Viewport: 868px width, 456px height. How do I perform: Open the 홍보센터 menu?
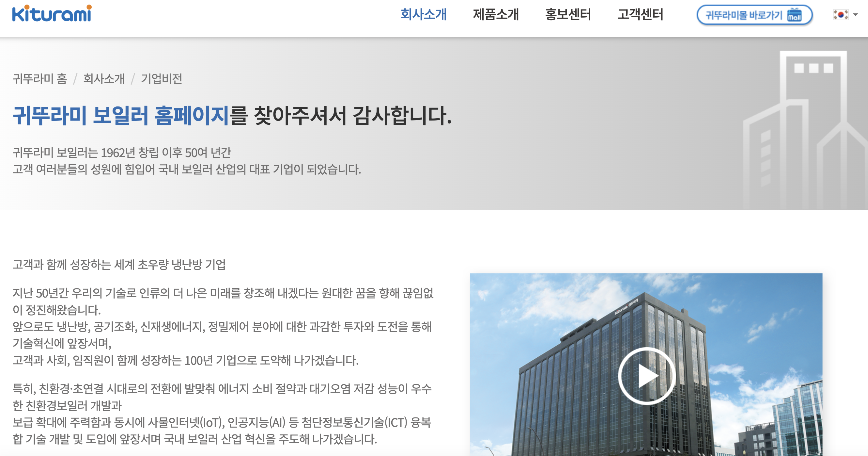[568, 14]
